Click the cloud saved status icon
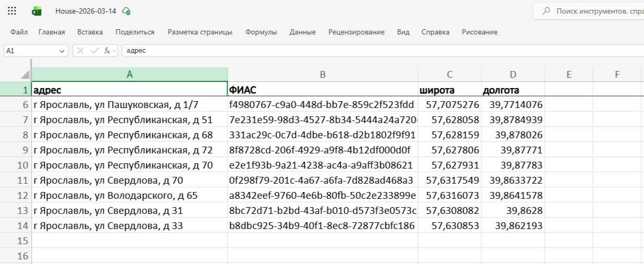This screenshot has width=644, height=264. pos(126,11)
